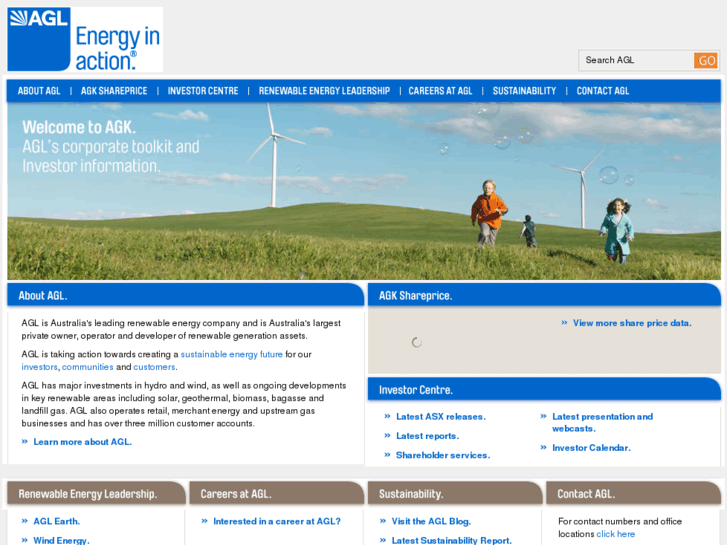Screen dimensions: 727x545
Task: Open Latest presentation and webcasts link
Action: click(602, 423)
